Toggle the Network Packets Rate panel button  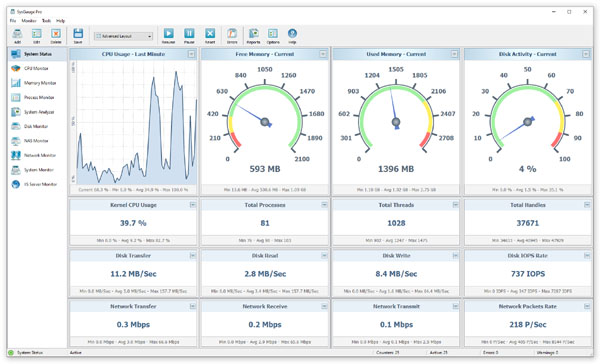point(587,306)
